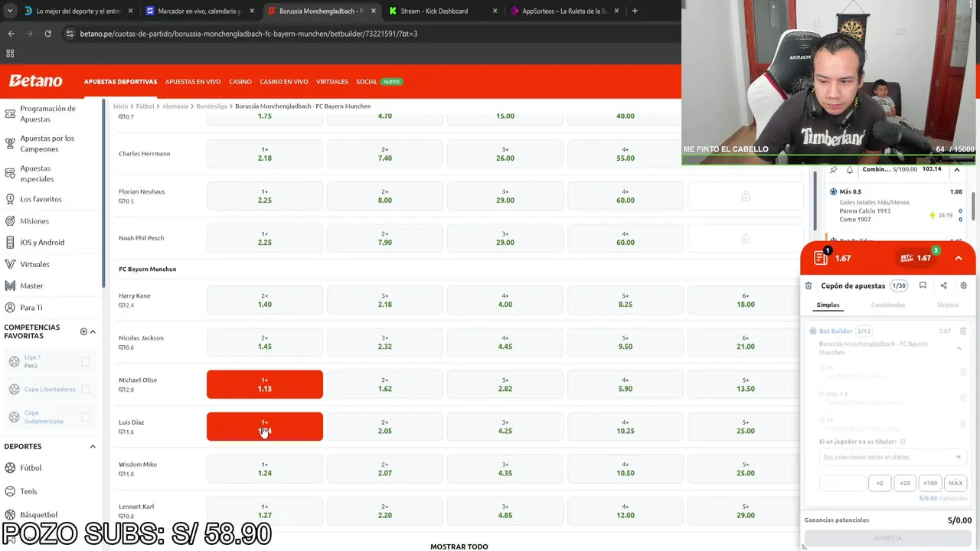980x551 pixels.
Task: Click the Tenis sport icon in Deportes
Action: coord(10,491)
